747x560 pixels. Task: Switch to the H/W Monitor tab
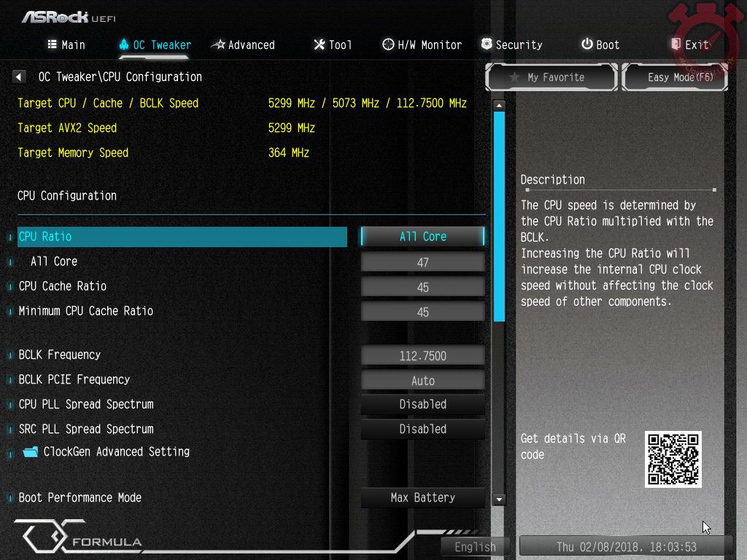422,45
